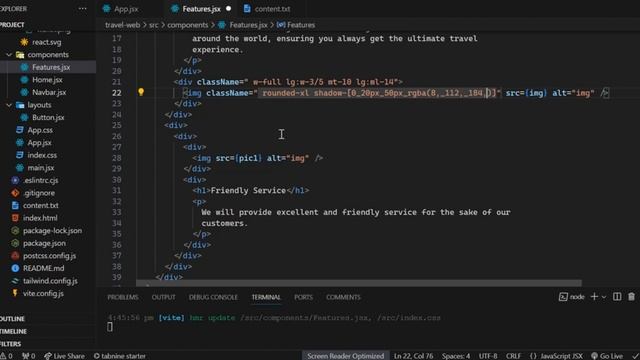Open .eslintrc.cjs file
The width and height of the screenshot is (640, 360).
[x=40, y=180]
